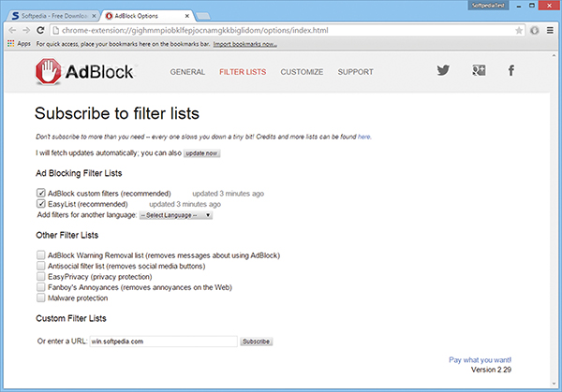562x392 pixels.
Task: Open the AdBlock Twitter page icon
Action: tap(443, 71)
